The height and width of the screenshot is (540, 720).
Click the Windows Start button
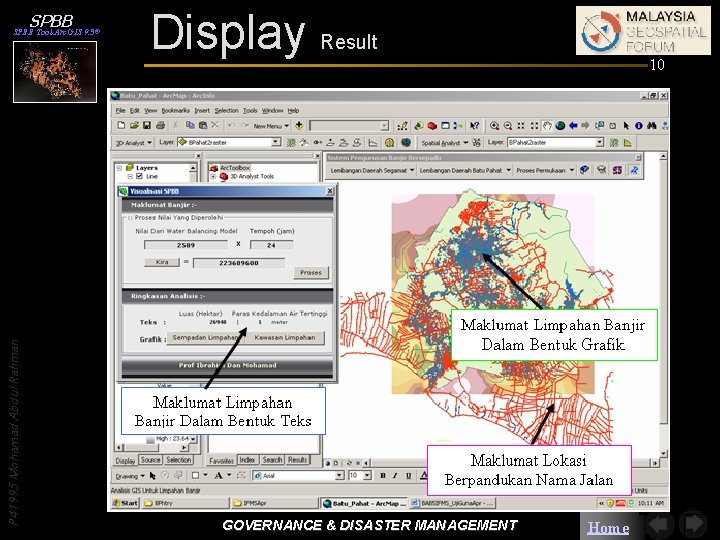pos(125,503)
